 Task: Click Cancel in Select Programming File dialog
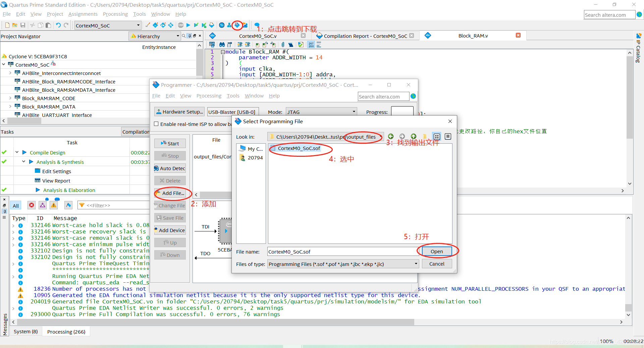pyautogui.click(x=437, y=264)
